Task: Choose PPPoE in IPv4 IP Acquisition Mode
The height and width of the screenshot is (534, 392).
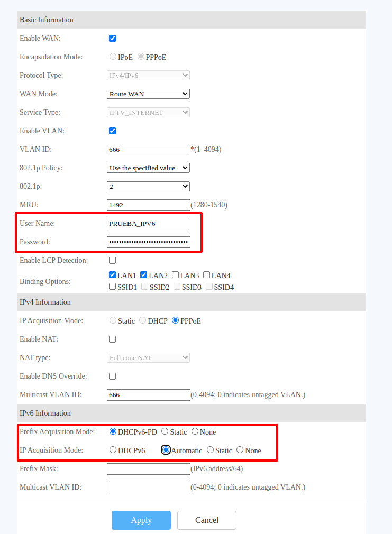Action: [x=176, y=320]
